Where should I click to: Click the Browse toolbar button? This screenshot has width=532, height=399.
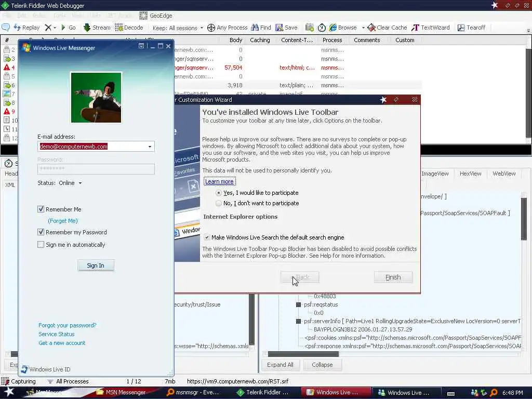[x=343, y=28]
